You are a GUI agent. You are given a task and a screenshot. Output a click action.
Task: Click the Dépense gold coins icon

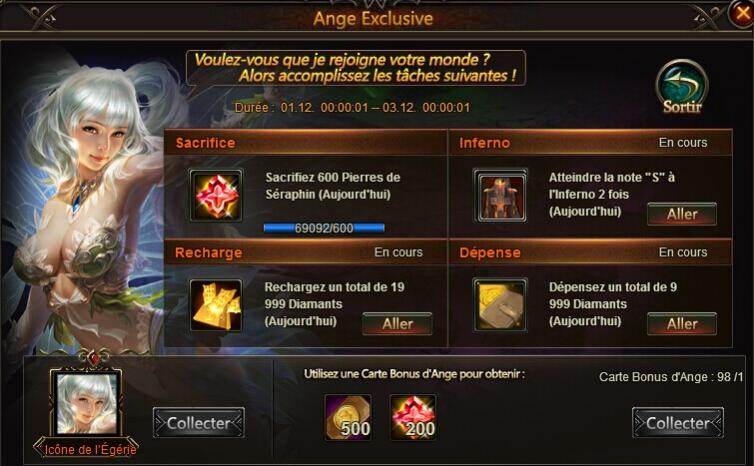coord(500,305)
